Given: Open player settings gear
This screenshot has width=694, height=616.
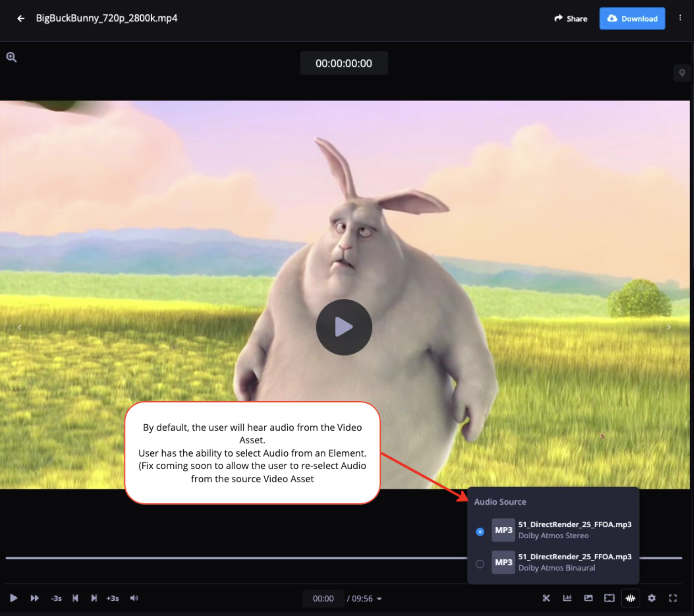Looking at the screenshot, I should click(x=652, y=598).
